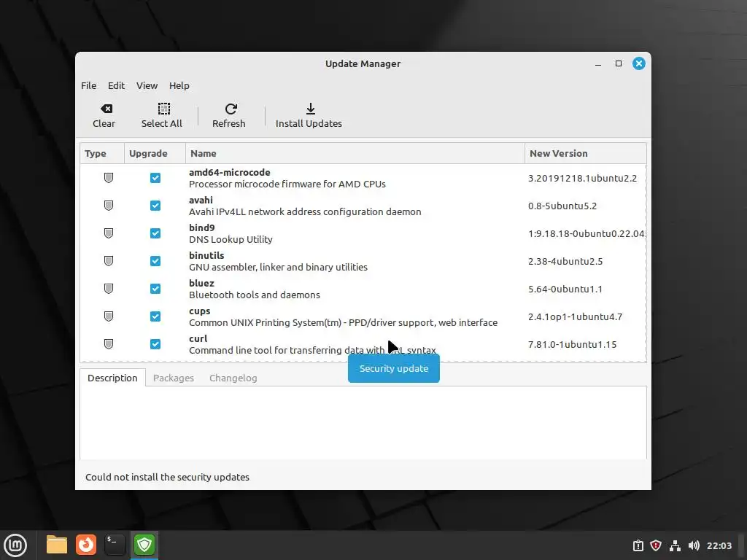The width and height of the screenshot is (747, 560).
Task: Click the Refresh toolbar icon
Action: pyautogui.click(x=231, y=109)
